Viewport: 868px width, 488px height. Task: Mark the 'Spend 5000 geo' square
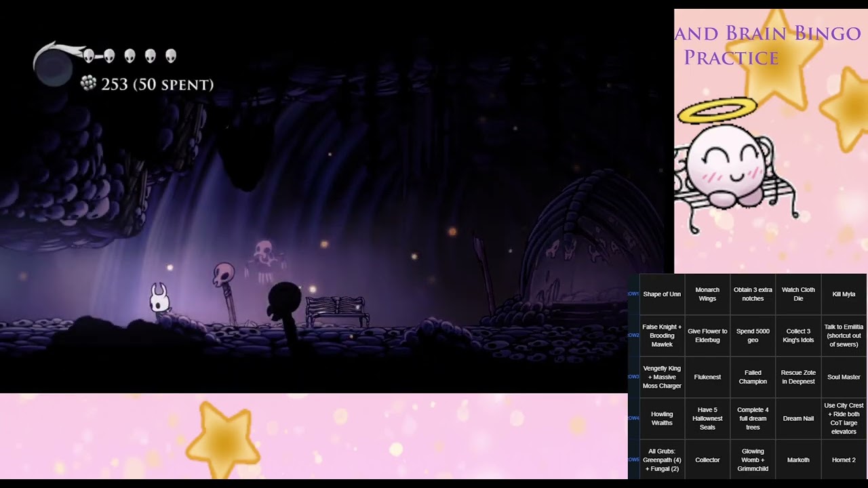[753, 336]
